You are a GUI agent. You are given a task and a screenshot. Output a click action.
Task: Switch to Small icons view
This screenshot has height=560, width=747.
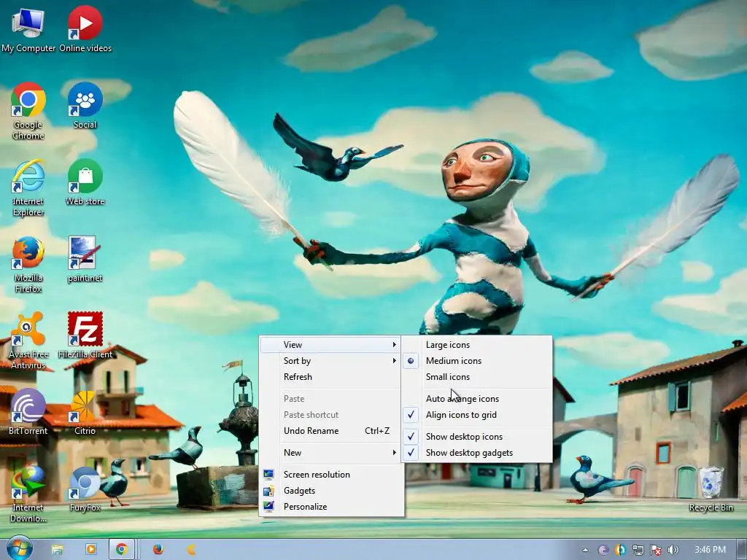(x=477, y=377)
